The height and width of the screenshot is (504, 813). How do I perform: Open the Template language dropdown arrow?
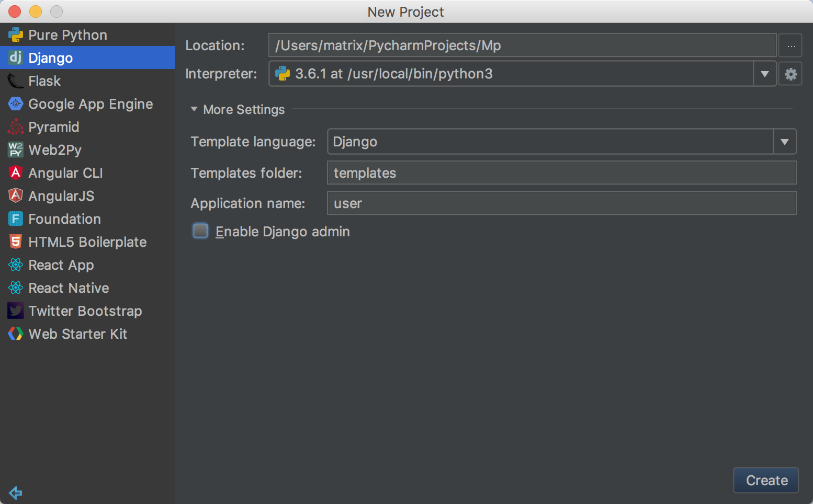[784, 142]
